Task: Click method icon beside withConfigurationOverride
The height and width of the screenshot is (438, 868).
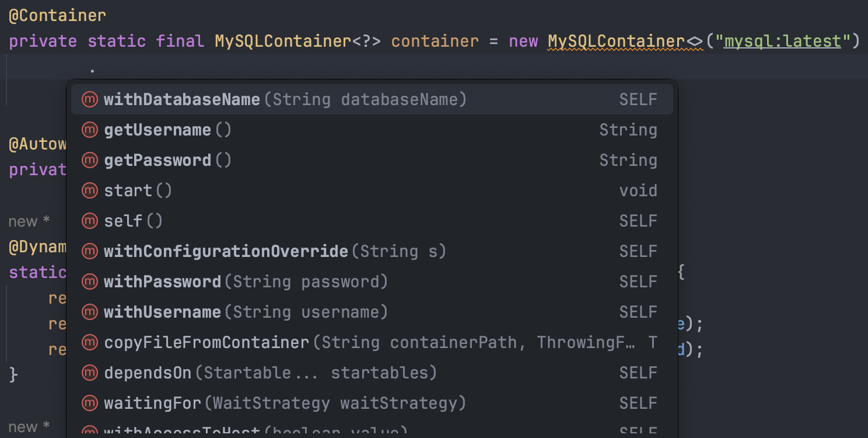Action: tap(89, 252)
